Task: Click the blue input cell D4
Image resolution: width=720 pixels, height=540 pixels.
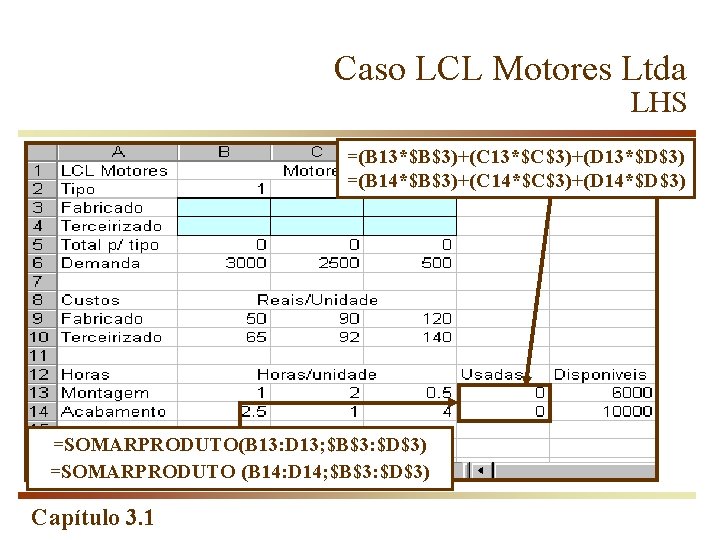Action: [x=410, y=226]
